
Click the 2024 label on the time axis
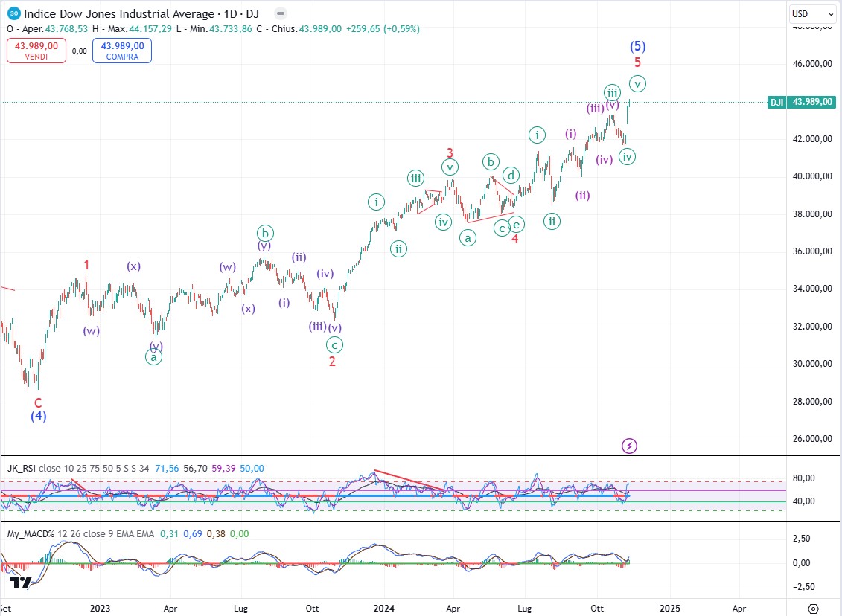(384, 608)
